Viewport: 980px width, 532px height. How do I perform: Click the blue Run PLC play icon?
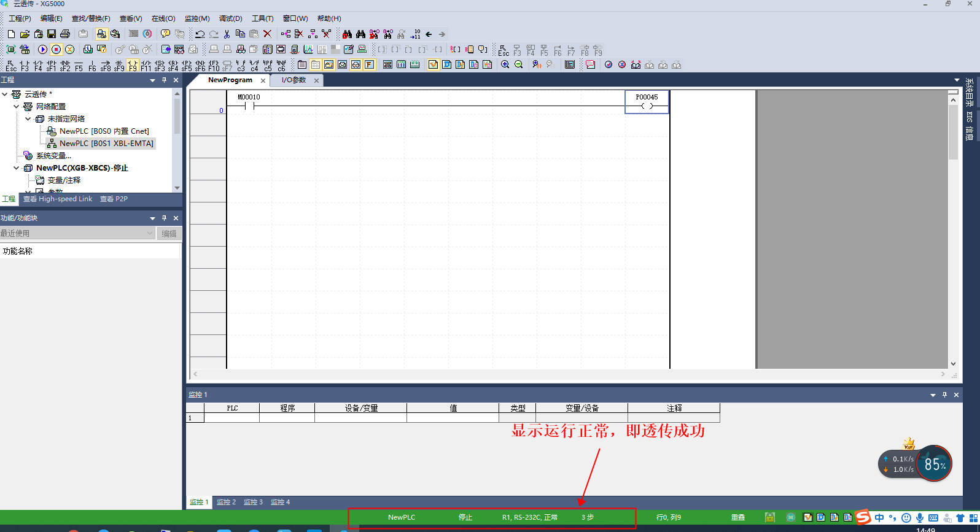[x=42, y=50]
